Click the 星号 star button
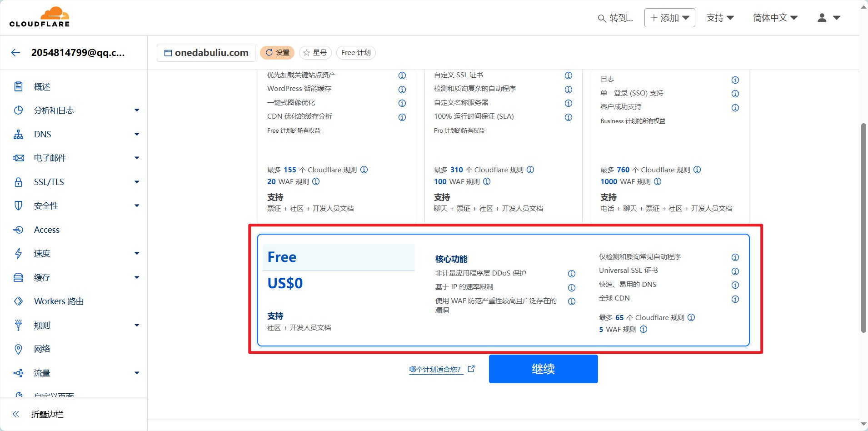This screenshot has height=431, width=868. coord(315,53)
